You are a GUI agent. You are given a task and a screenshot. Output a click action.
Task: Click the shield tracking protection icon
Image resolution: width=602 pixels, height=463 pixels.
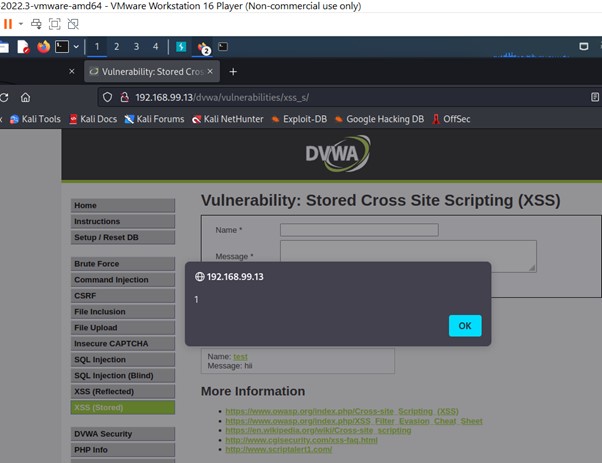[107, 98]
